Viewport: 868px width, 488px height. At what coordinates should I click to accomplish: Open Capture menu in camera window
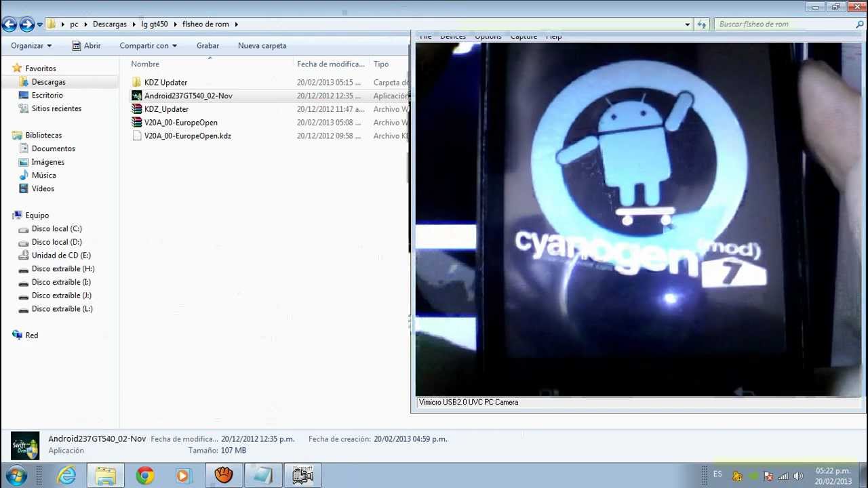pyautogui.click(x=524, y=37)
